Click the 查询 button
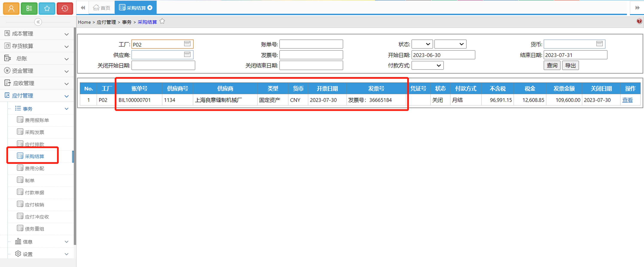The width and height of the screenshot is (644, 267). [x=552, y=65]
